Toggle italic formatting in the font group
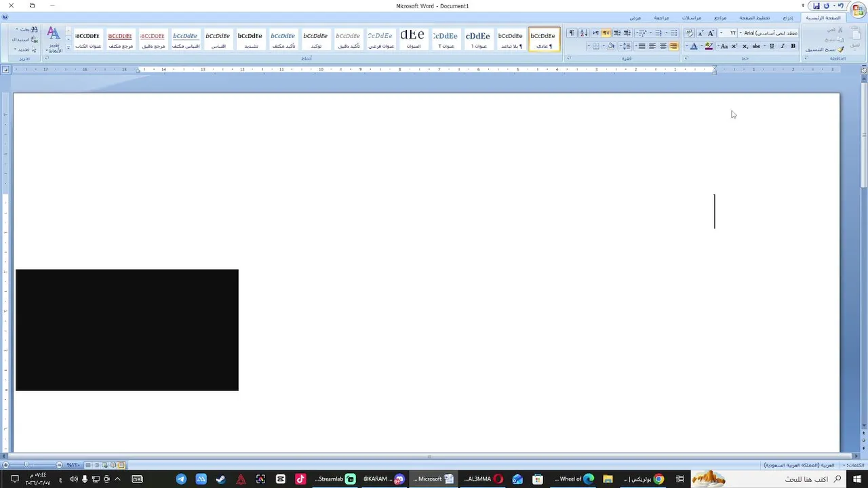Image resolution: width=868 pixels, height=488 pixels. pyautogui.click(x=783, y=46)
